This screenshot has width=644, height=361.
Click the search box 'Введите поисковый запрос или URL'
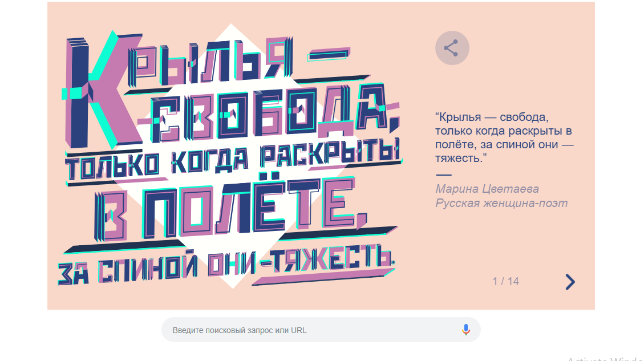321,330
